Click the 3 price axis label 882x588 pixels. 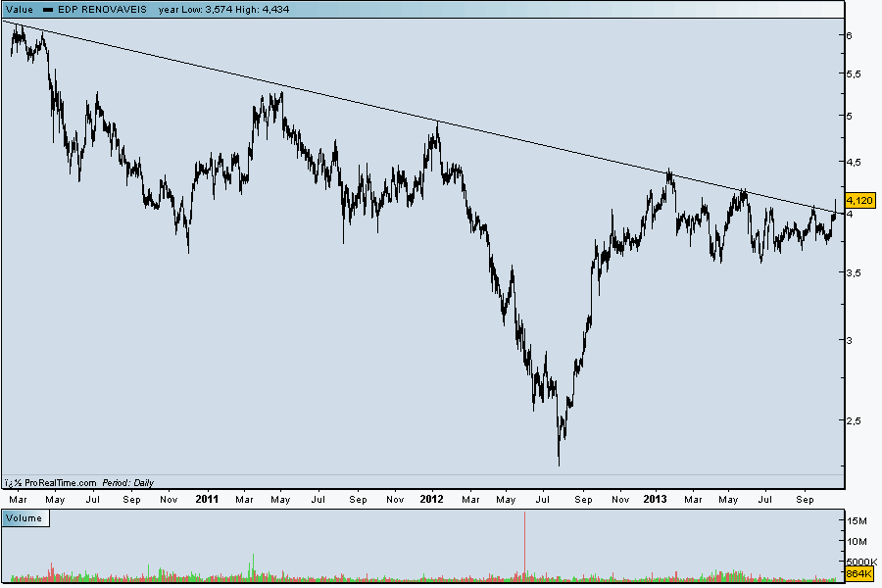pyautogui.click(x=850, y=340)
